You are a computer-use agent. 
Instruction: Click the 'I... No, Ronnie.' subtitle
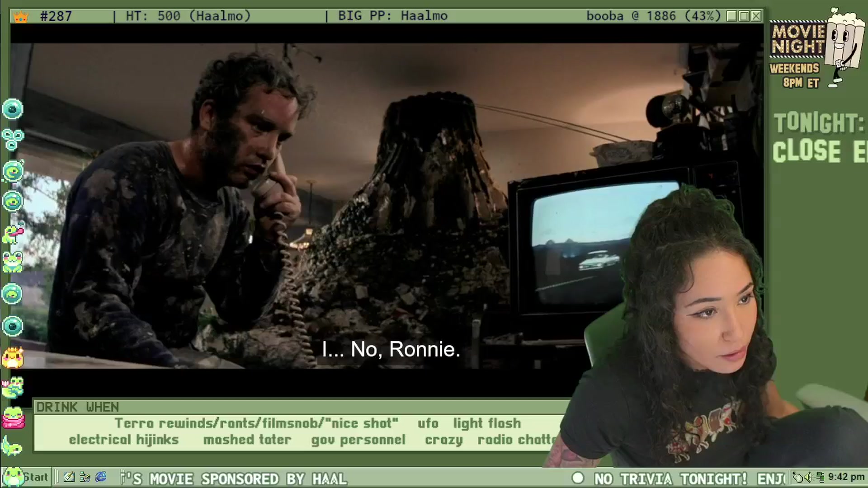pos(391,349)
